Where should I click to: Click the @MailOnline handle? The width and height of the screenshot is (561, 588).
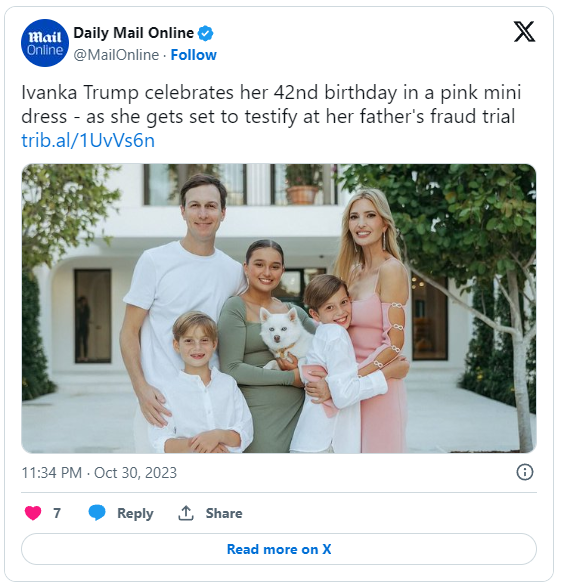[x=116, y=55]
